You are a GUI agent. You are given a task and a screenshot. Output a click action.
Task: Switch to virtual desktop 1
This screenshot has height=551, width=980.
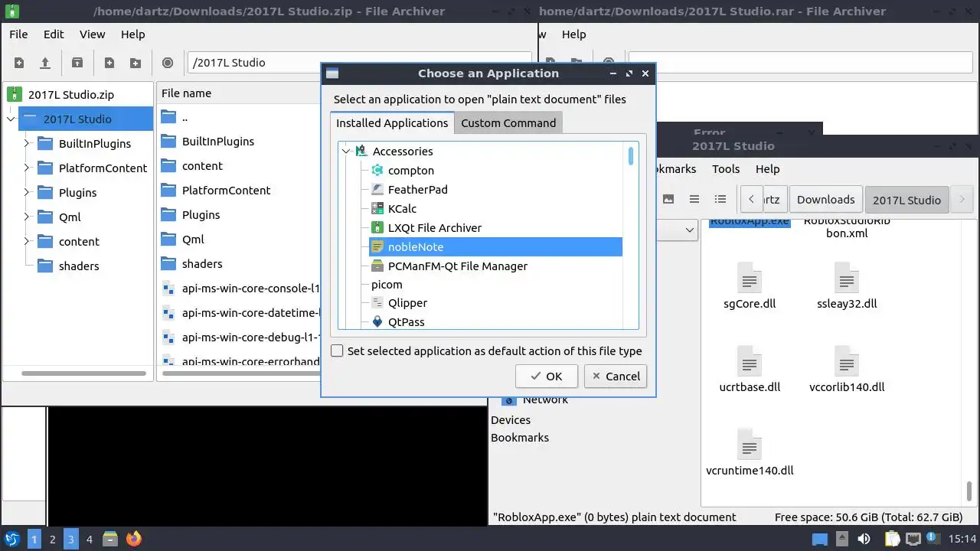(x=34, y=540)
